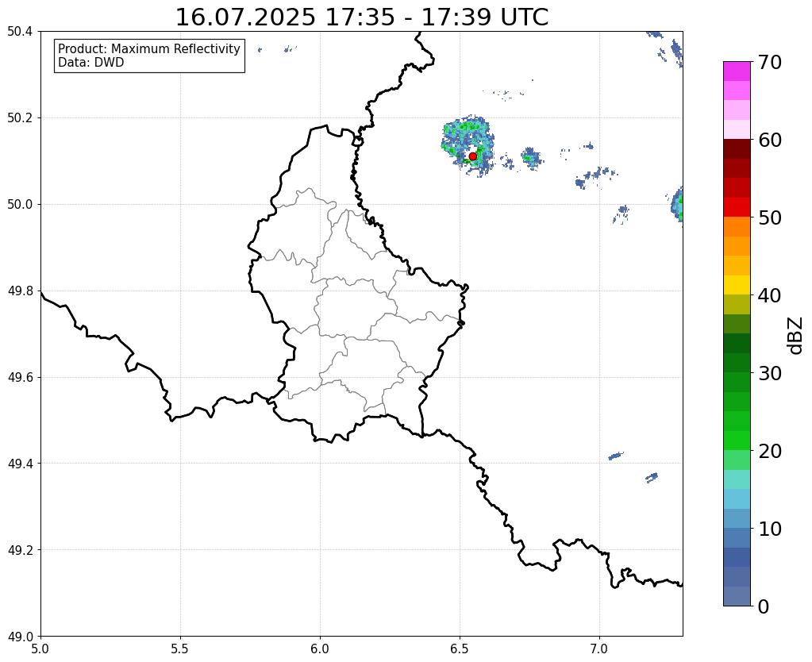Click latitude axis label 49.8
Image resolution: width=812 pixels, height=662 pixels.
coord(20,291)
